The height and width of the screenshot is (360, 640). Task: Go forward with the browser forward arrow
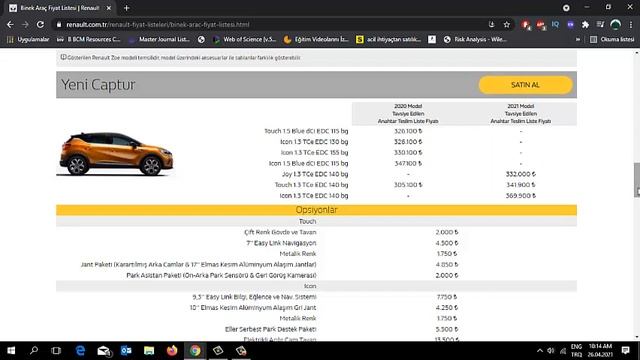[x=25, y=24]
